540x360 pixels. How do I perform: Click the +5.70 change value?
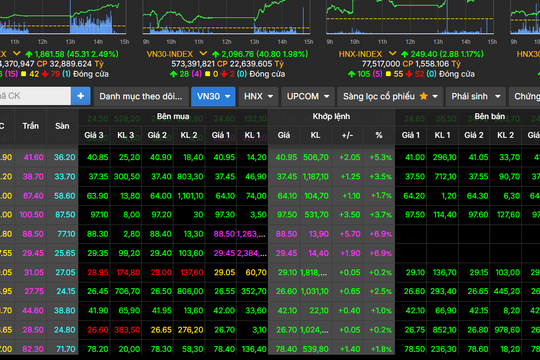coord(350,234)
